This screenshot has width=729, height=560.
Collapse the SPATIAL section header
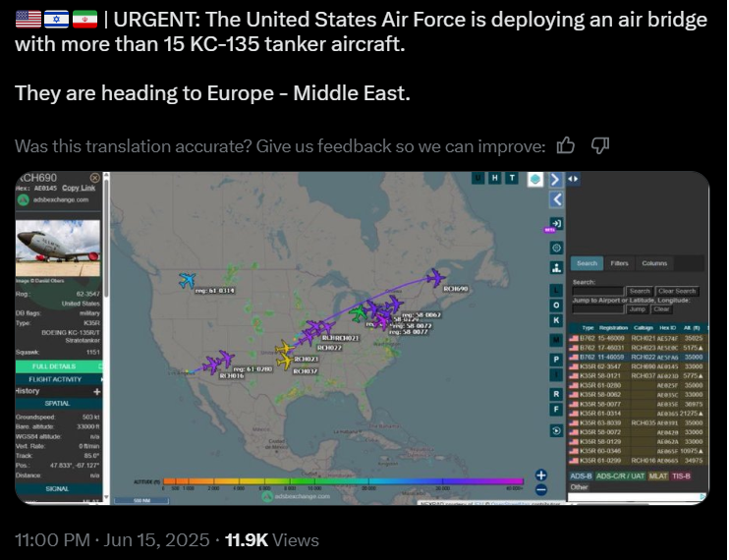click(x=58, y=404)
